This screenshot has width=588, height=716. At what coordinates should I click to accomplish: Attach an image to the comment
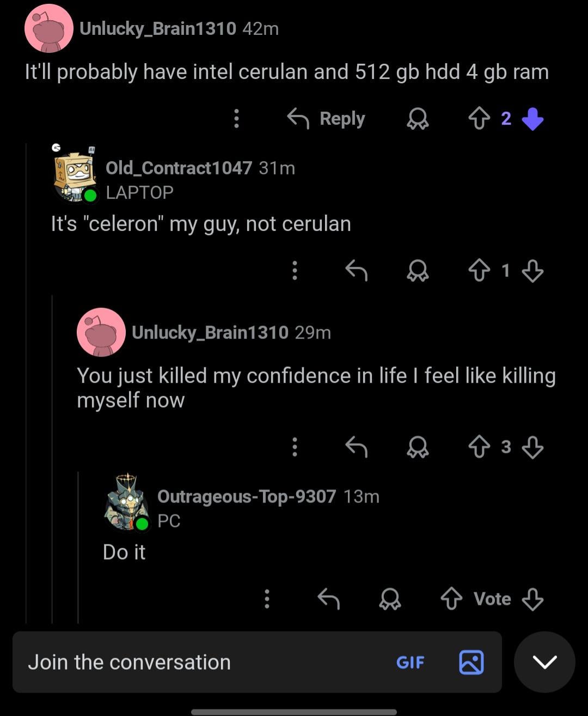coord(471,662)
